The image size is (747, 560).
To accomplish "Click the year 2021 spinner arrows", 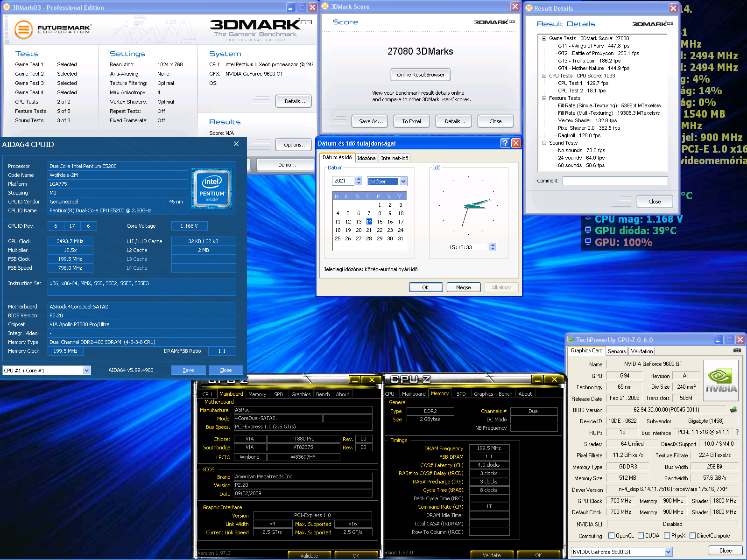I will point(359,181).
